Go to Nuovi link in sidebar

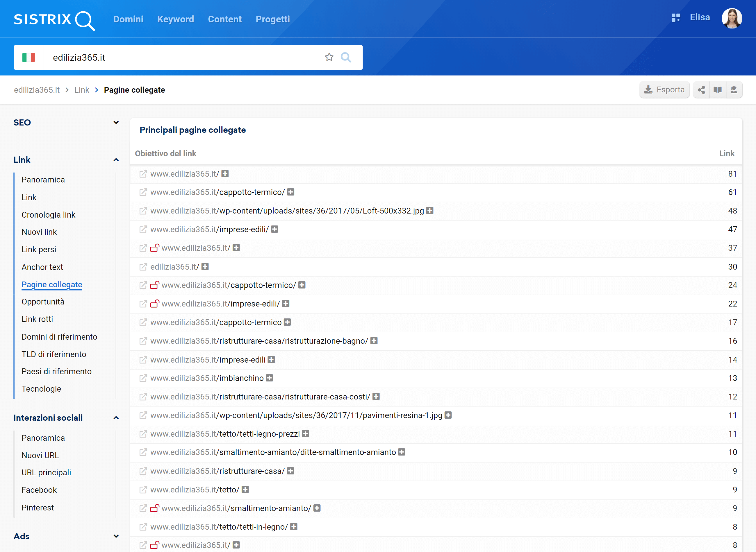point(39,232)
